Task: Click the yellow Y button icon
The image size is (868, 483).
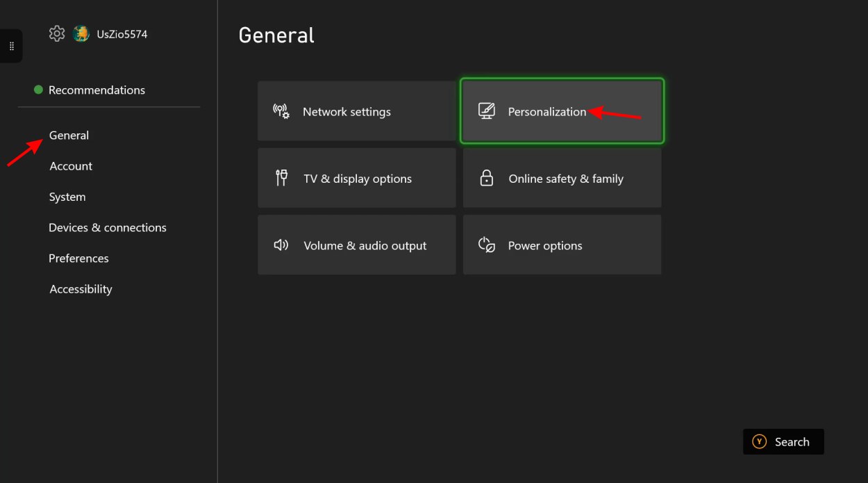Action: coord(760,441)
